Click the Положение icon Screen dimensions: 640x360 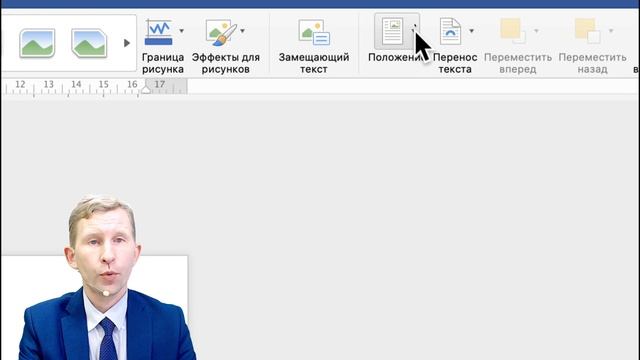point(392,31)
